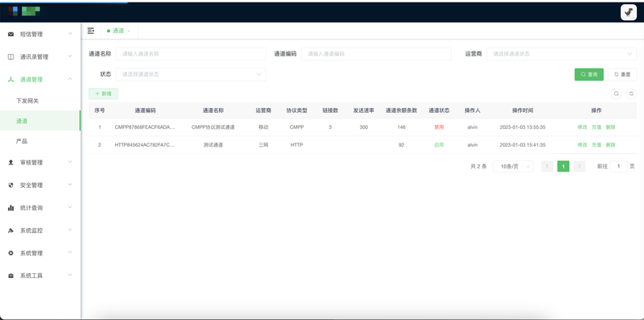Click the 通道余额条数 column header
This screenshot has width=644, height=320.
401,110
